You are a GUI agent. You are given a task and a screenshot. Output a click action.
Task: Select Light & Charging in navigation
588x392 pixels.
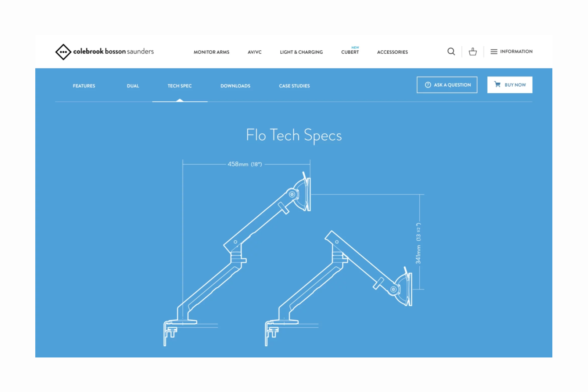coord(301,52)
